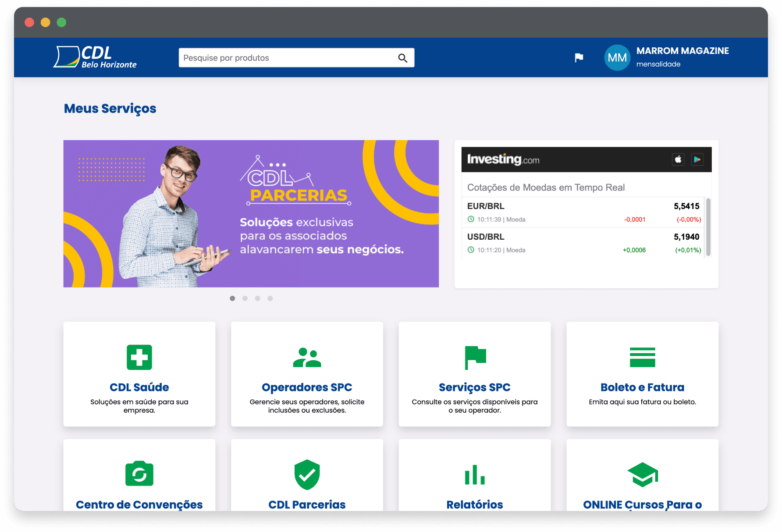The height and width of the screenshot is (532, 782).
Task: Click the CDL Parcerias shield icon
Action: pyautogui.click(x=307, y=475)
